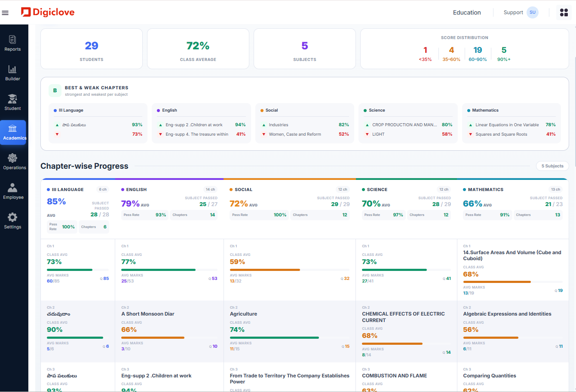This screenshot has width=576, height=392.
Task: Select the SCIENCE subject header
Action: pos(377,189)
